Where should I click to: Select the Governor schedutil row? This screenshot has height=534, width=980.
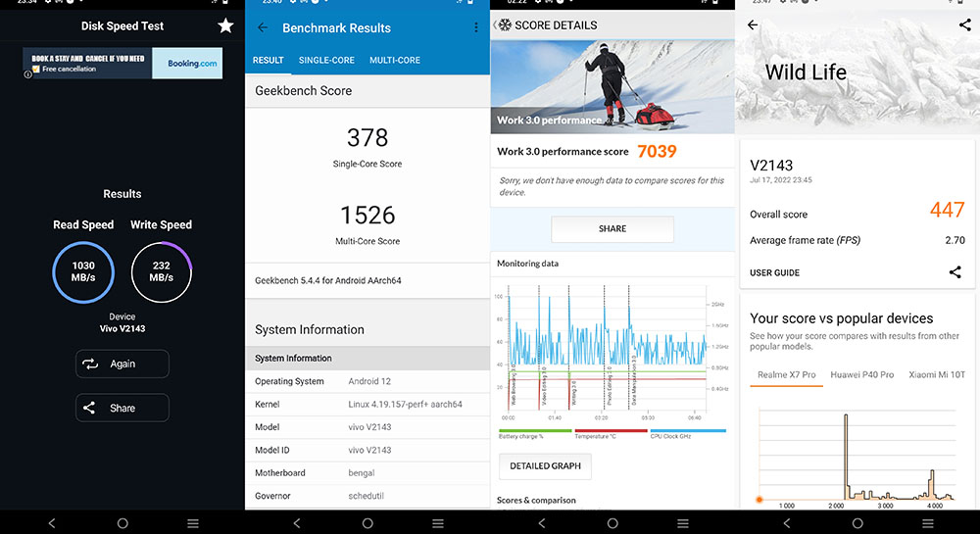pos(367,496)
